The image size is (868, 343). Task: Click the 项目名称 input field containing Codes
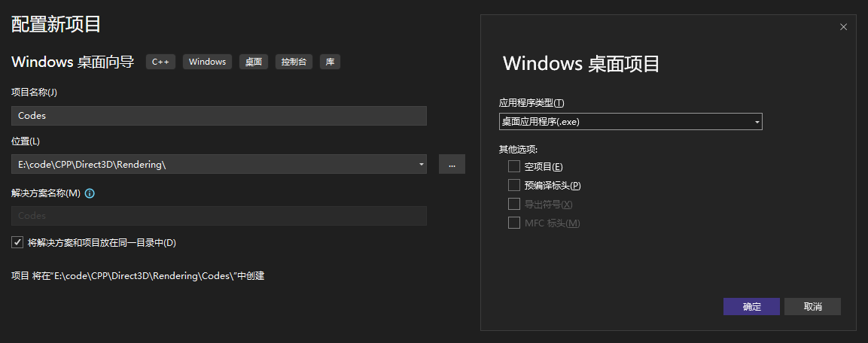pos(218,116)
